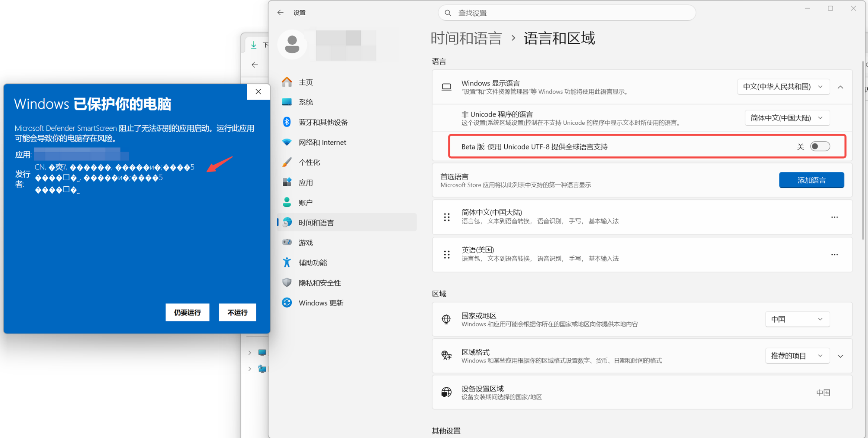868x438 pixels.
Task: Click the shield icon for 隐私和安全性
Action: pos(287,283)
